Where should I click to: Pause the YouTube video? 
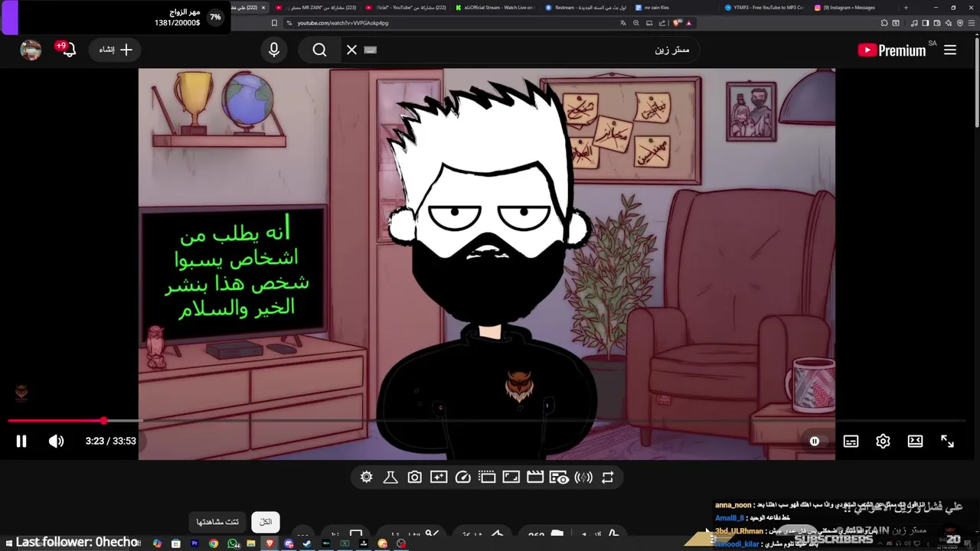pyautogui.click(x=21, y=441)
